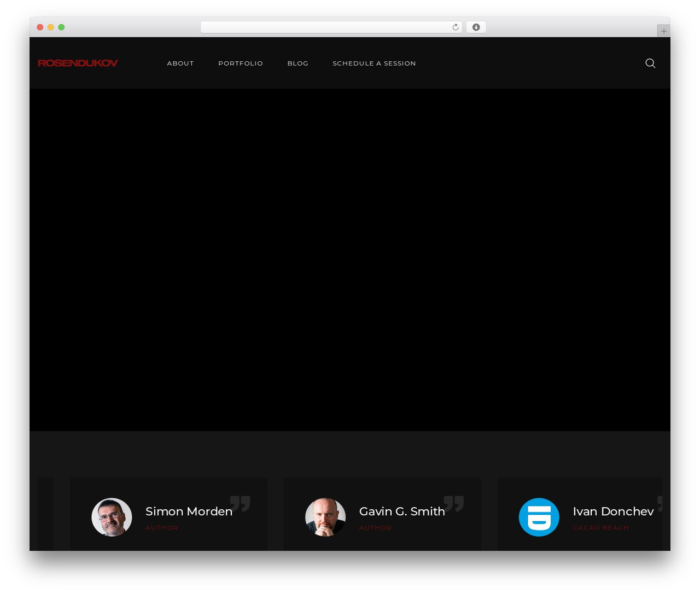The image size is (700, 593).
Task: Click AUTHOR label under Simon Morden
Action: [162, 528]
